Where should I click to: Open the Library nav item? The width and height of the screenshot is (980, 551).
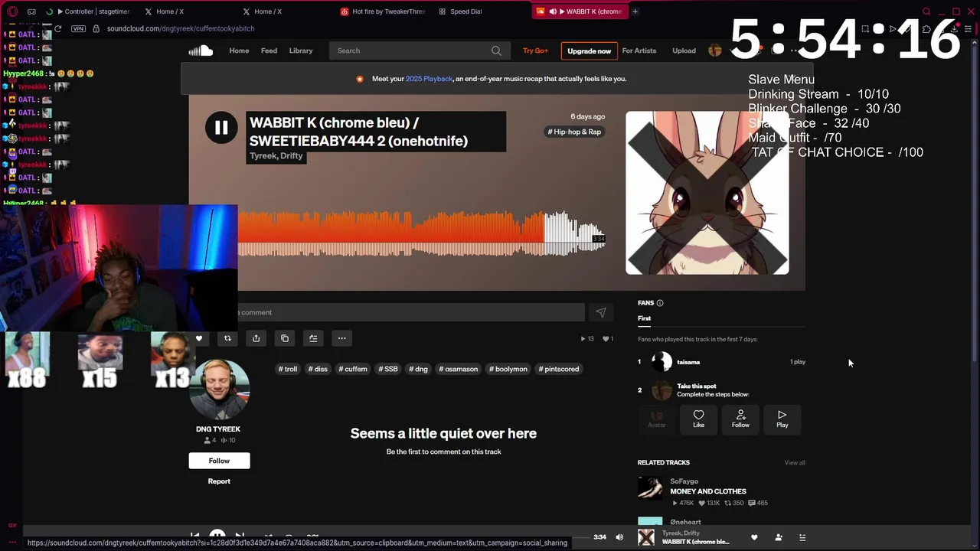301,51
